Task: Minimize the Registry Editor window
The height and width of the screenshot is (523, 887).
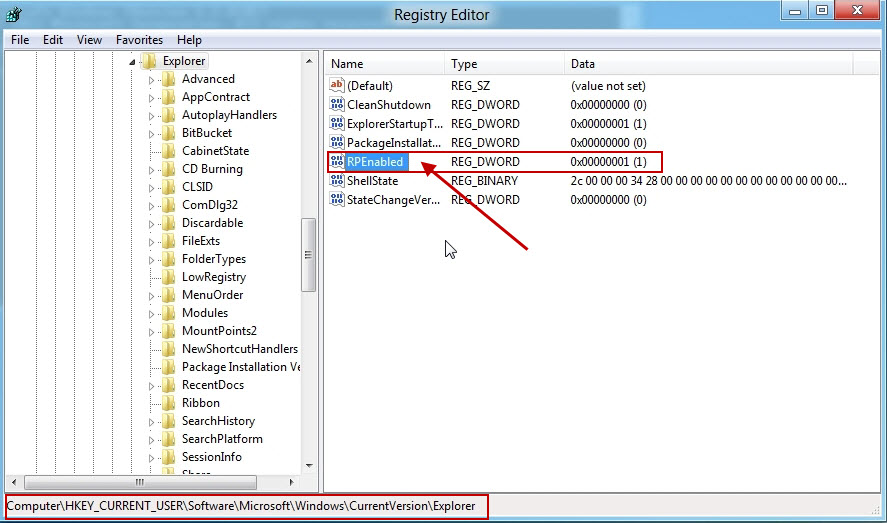Action: (x=795, y=11)
